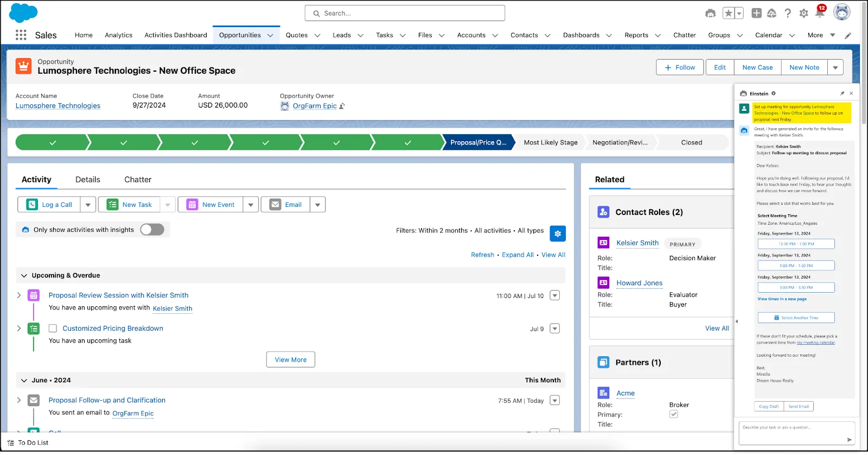Viewport: 868px width, 455px height.
Task: Open the Accounts tab dropdown arrow
Action: (x=495, y=35)
